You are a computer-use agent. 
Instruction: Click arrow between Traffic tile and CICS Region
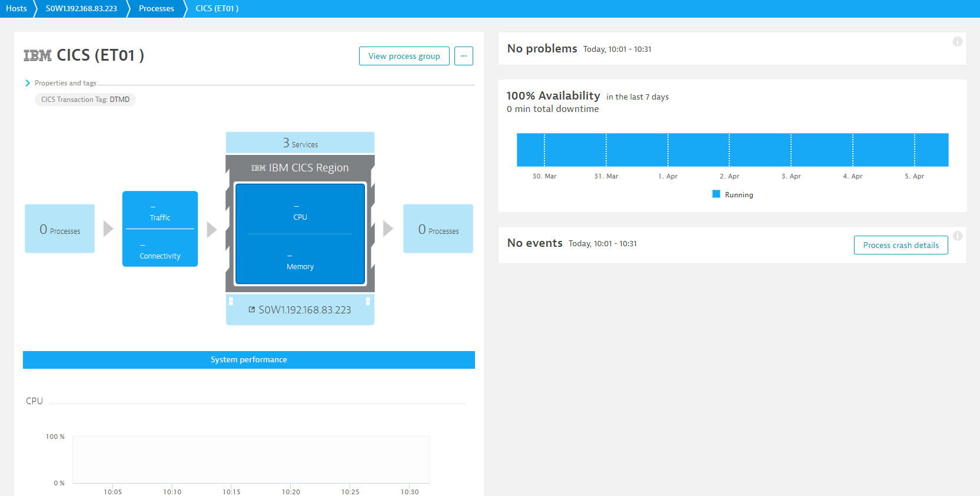pos(212,229)
